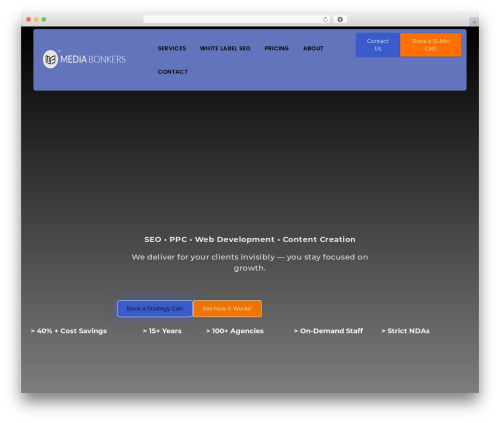This screenshot has height=423, width=500.
Task: Click the Book a Strategy Call button
Action: [x=155, y=309]
